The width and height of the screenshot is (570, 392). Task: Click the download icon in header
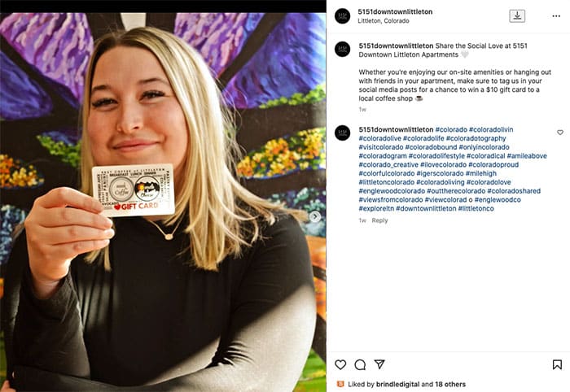tap(517, 16)
